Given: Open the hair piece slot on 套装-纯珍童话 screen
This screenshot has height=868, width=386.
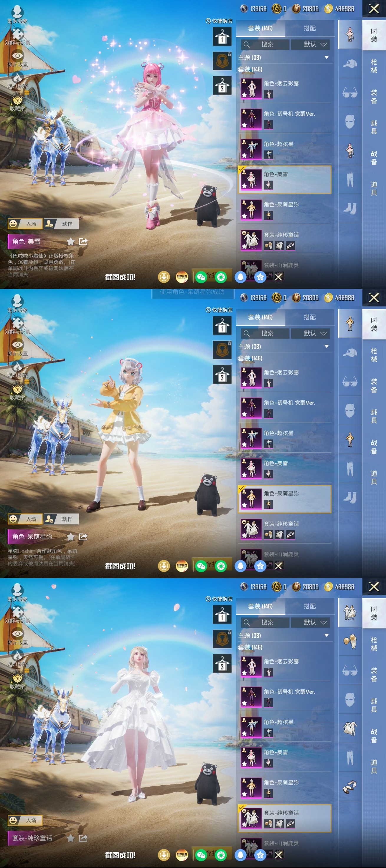Looking at the screenshot, I should point(350,641).
